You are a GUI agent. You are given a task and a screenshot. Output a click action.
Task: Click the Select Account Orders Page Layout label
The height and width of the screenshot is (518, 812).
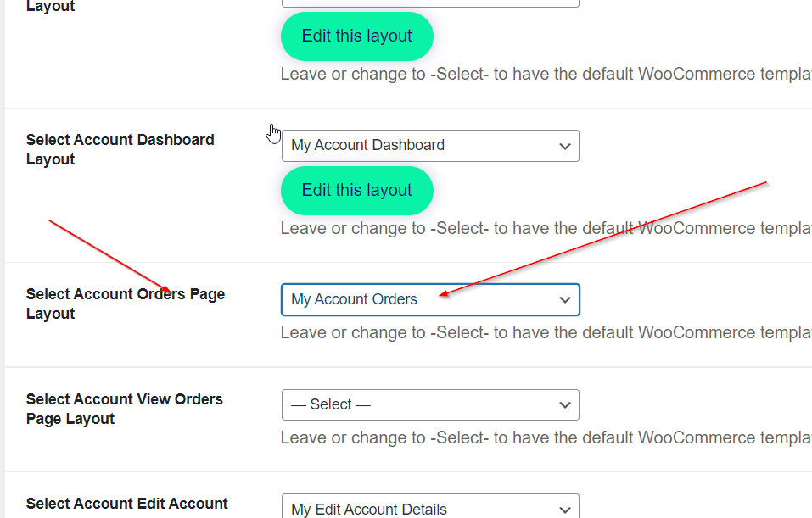125,304
